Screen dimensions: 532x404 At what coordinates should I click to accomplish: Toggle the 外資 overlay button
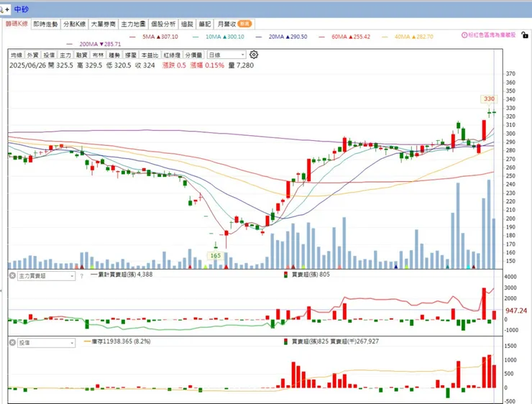click(32, 55)
